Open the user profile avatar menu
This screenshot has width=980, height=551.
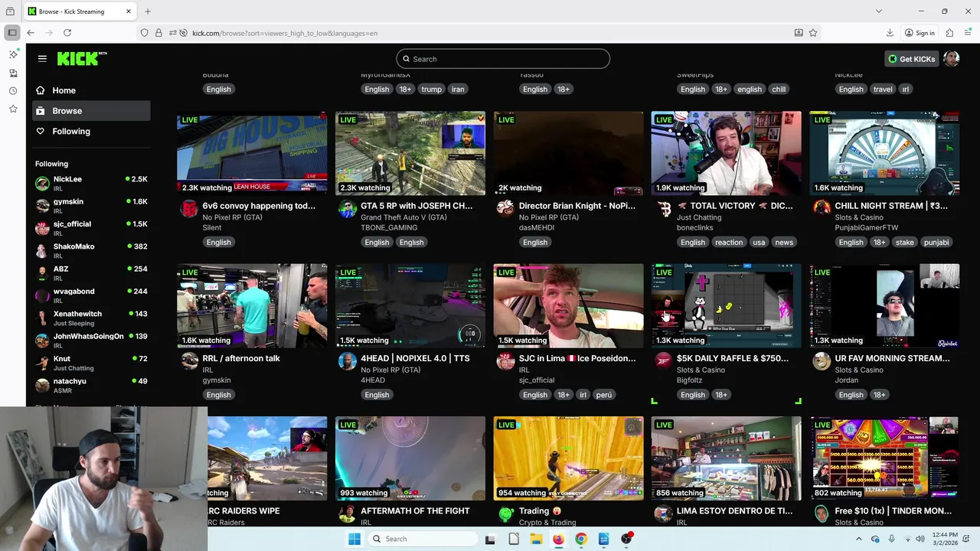pyautogui.click(x=952, y=59)
